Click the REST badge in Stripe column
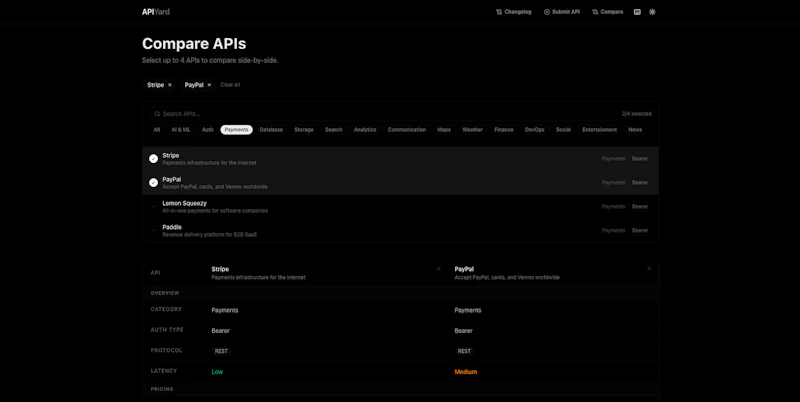The width and height of the screenshot is (800, 402). click(221, 351)
